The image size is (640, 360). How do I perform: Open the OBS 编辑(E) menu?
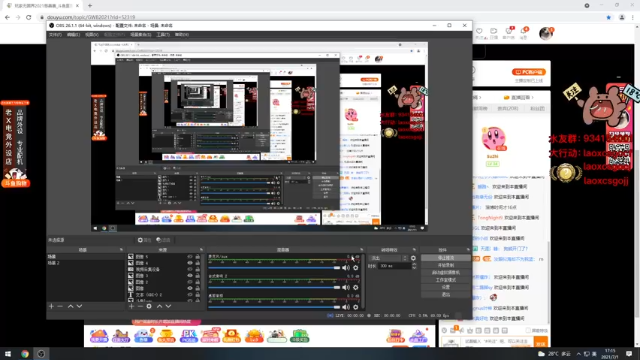point(73,35)
